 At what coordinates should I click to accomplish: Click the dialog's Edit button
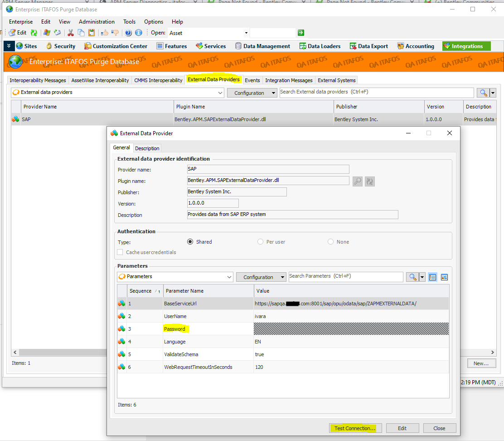[x=402, y=428]
